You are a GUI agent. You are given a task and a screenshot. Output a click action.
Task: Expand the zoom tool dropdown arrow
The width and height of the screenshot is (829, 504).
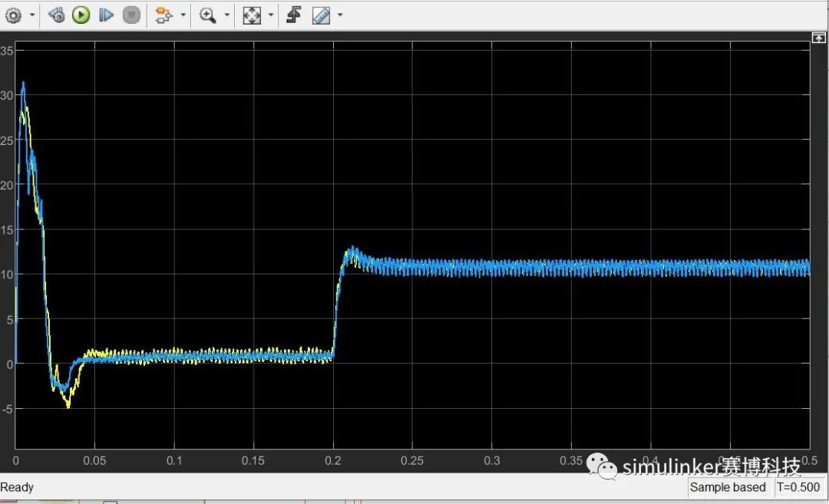tap(227, 15)
